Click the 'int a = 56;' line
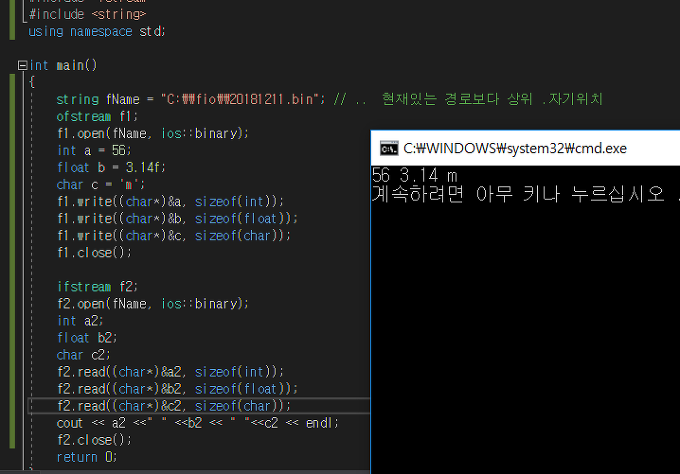680x474 pixels. 94,150
